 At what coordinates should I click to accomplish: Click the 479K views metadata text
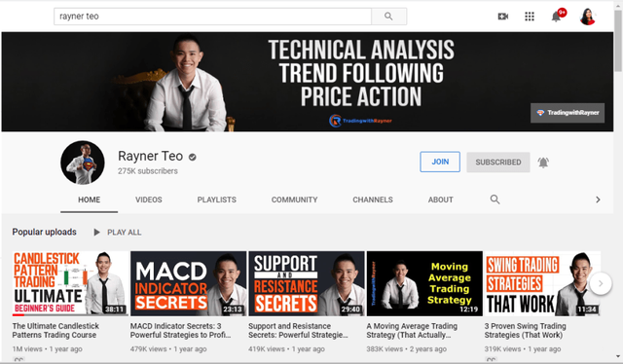149,349
